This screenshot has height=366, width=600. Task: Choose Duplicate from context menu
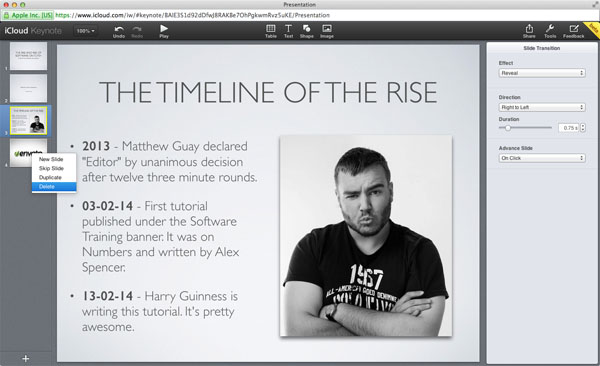(54, 178)
